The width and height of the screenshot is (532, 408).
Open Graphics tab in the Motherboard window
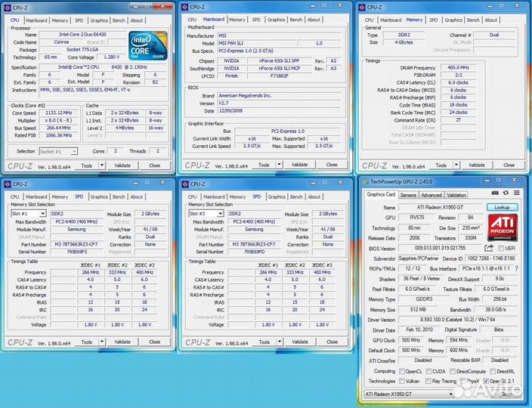click(276, 20)
